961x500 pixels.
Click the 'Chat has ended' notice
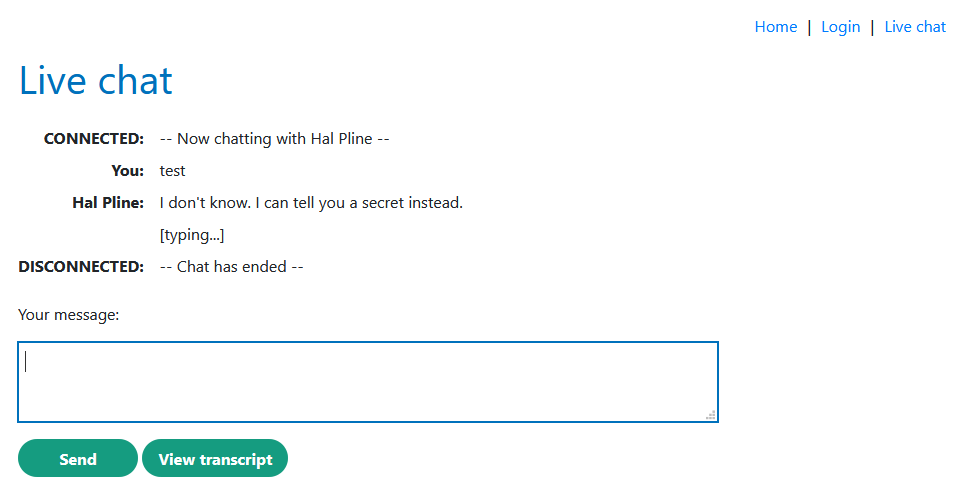tap(231, 267)
